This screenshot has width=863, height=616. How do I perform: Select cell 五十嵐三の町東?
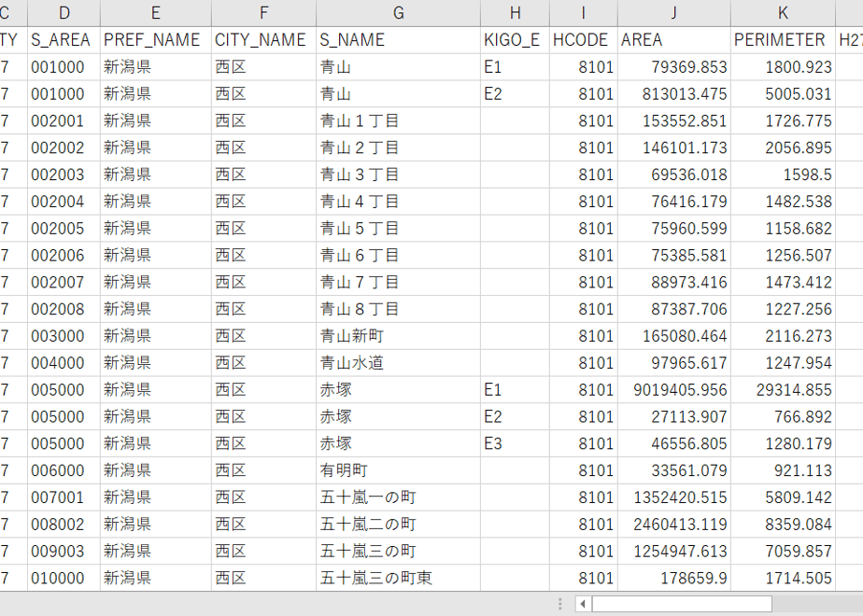pos(399,579)
